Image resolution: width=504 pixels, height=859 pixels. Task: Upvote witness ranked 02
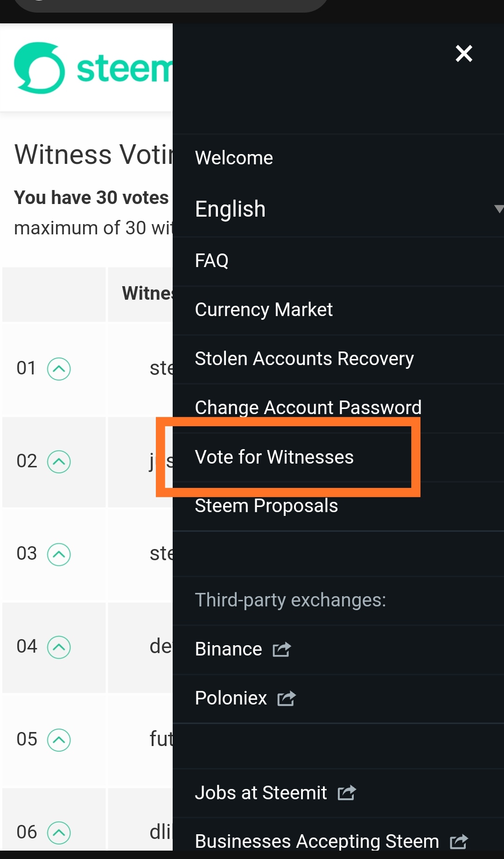pos(59,462)
